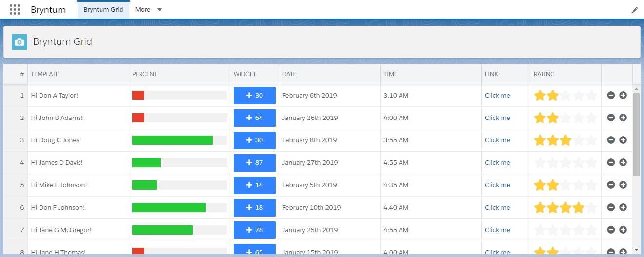The image size is (644, 257).
Task: Sort by the Percent column header
Action: [180, 74]
